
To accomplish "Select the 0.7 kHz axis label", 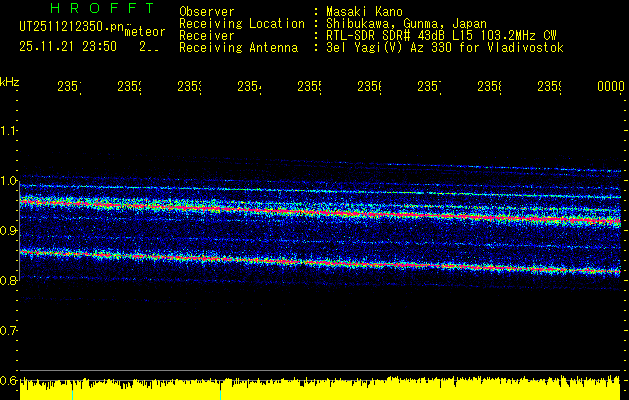I will (10, 330).
